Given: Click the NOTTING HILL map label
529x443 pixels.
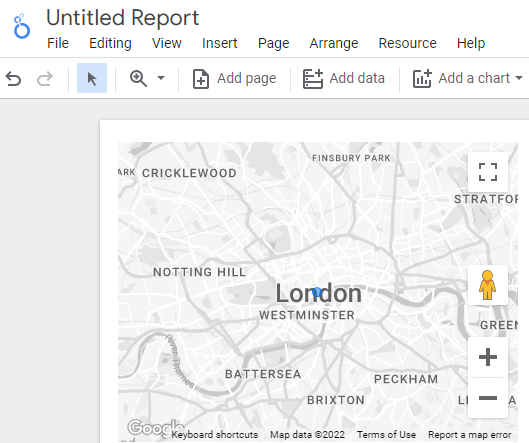Looking at the screenshot, I should tap(200, 272).
